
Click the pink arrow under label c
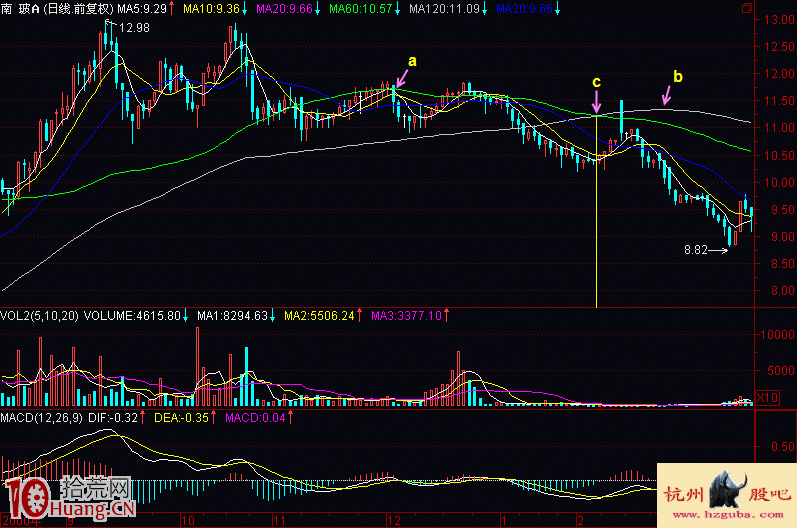click(597, 100)
